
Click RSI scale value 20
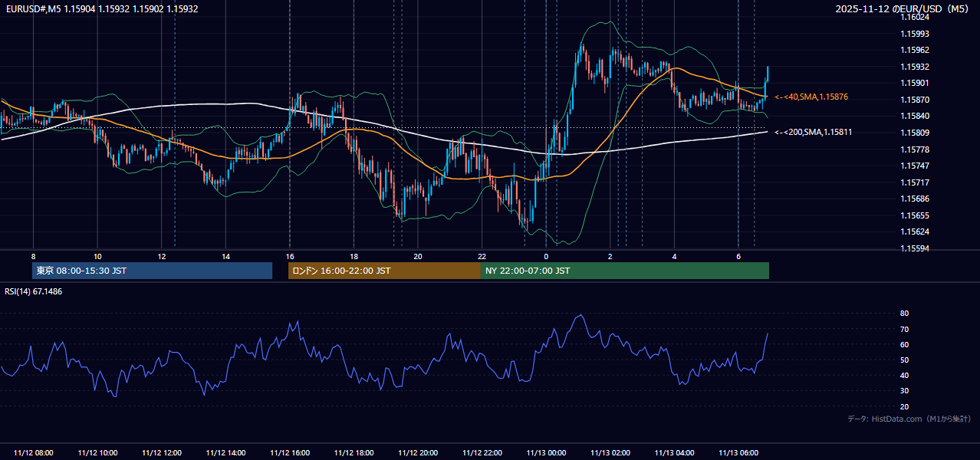[x=904, y=406]
